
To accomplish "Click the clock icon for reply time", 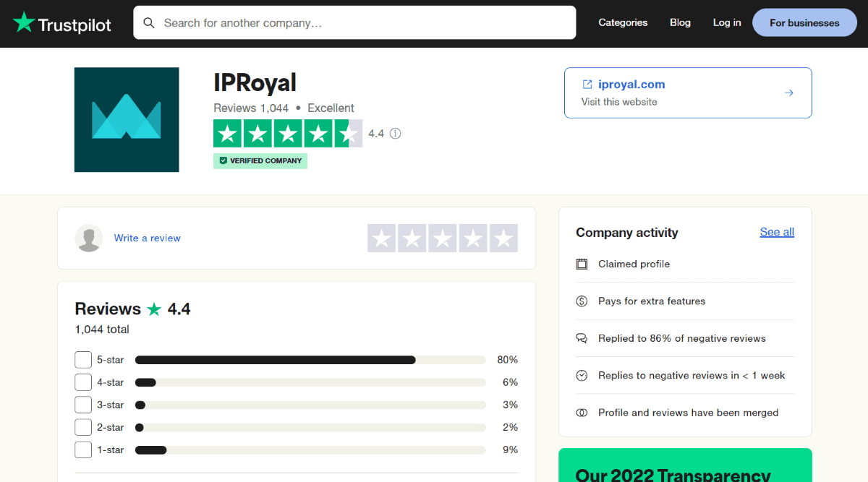I will pyautogui.click(x=582, y=376).
